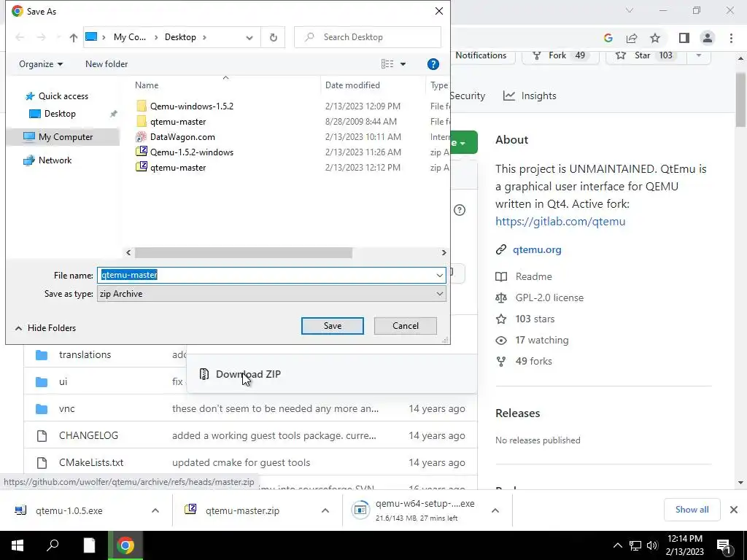View 49 forks
Viewport: 747px width, 560px height.
[x=533, y=361]
